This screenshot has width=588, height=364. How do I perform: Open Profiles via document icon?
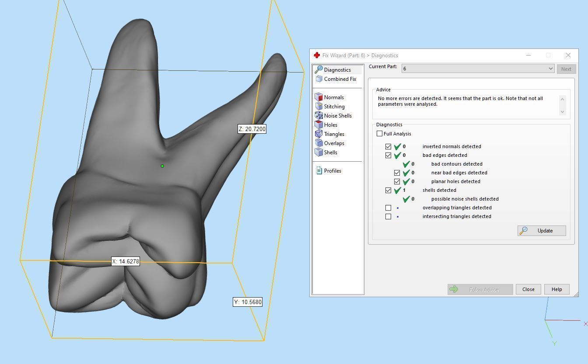(x=319, y=171)
